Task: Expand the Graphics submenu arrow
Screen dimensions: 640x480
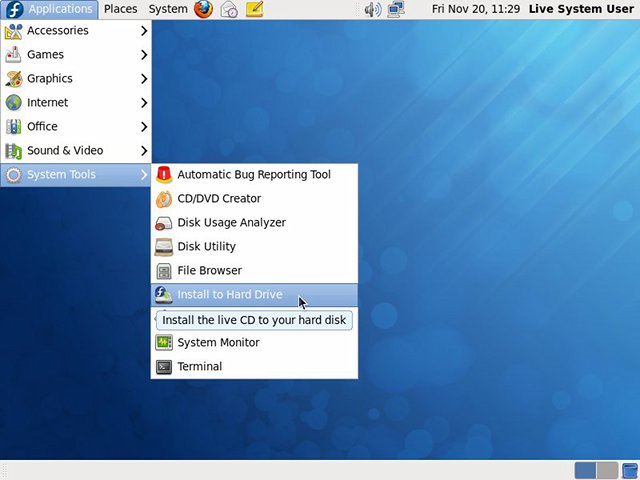Action: tap(144, 79)
